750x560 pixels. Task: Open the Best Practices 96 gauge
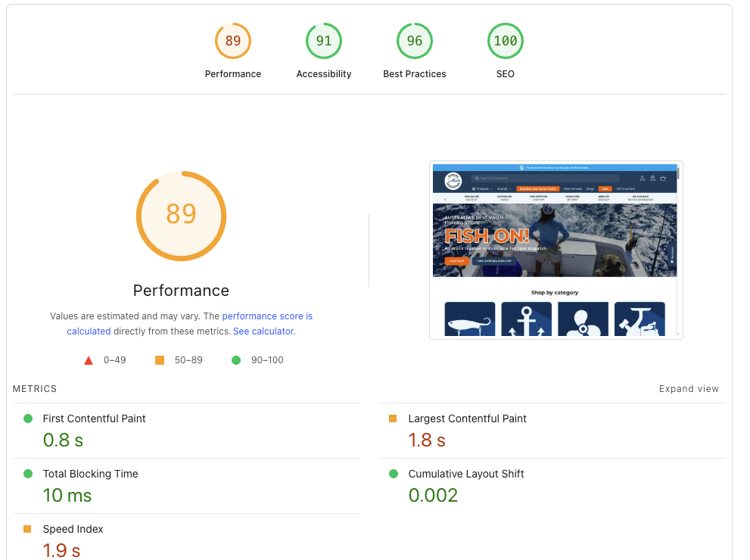pyautogui.click(x=415, y=42)
